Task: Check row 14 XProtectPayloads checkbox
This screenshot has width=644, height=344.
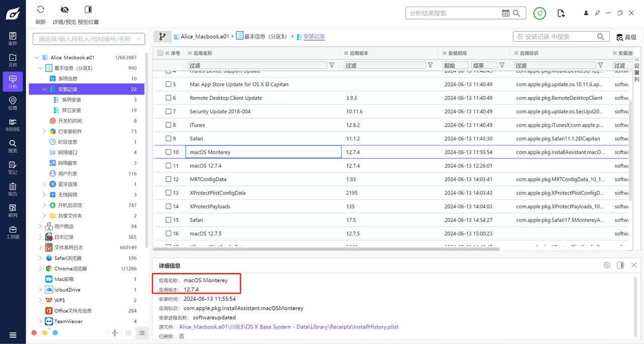Action: coord(169,207)
